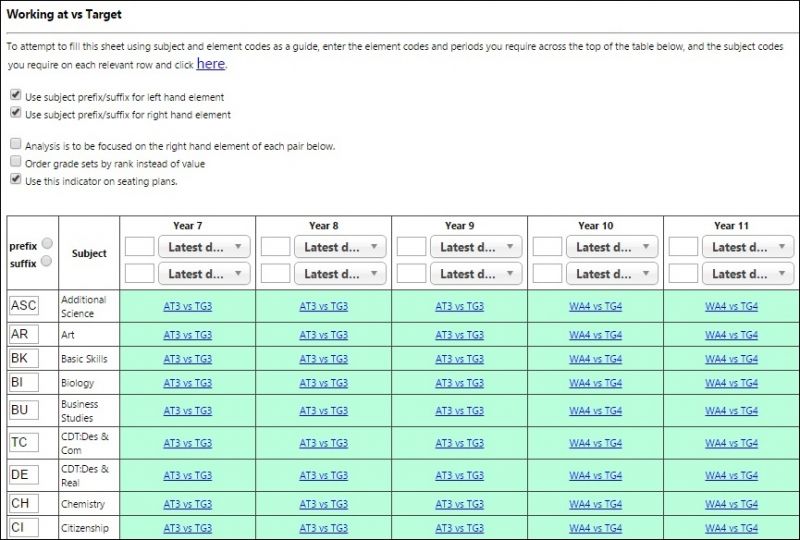This screenshot has height=540, width=800.
Task: Open Citizenship Year 10 'WA4 vs TG4' link
Action: 595,528
